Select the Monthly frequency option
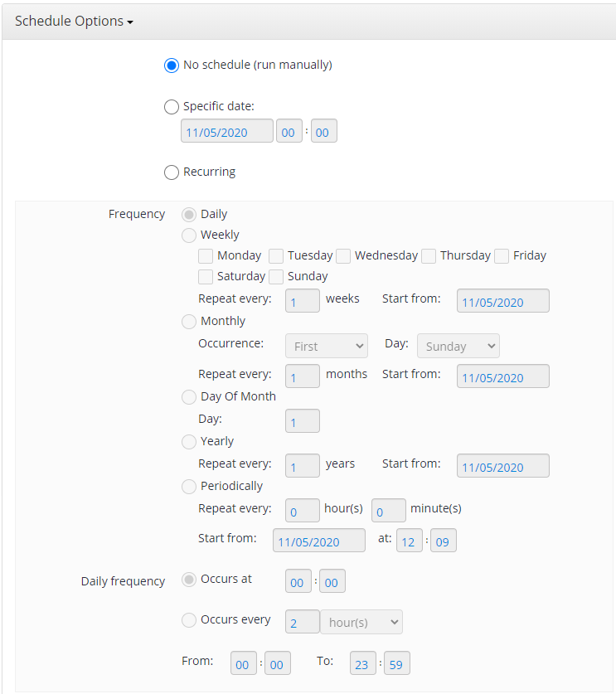 [188, 321]
